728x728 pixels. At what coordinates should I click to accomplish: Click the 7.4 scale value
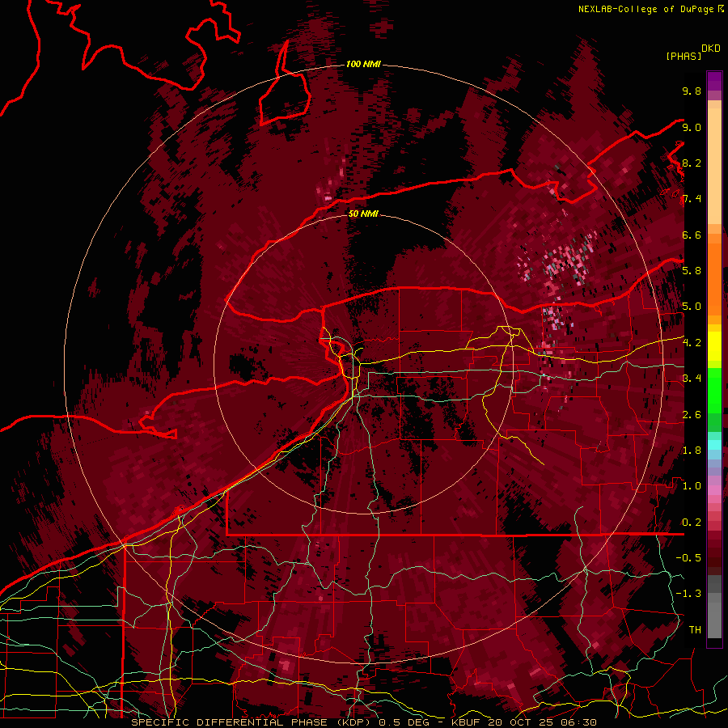(692, 199)
